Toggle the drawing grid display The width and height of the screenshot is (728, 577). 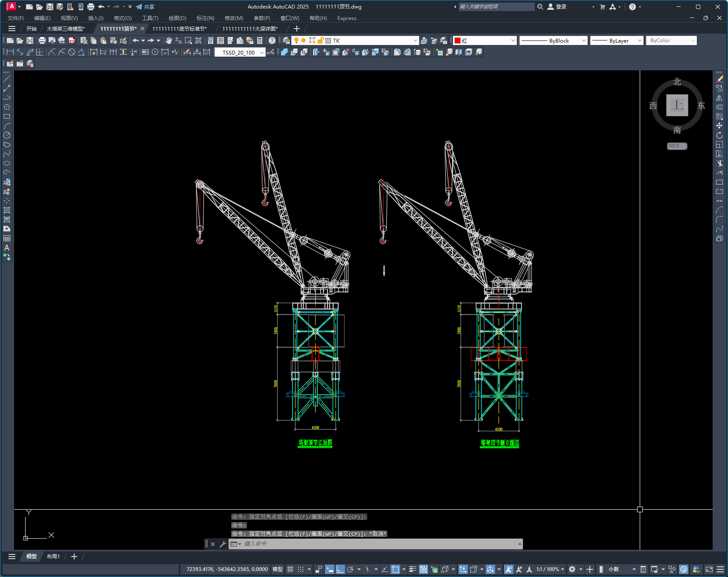(x=290, y=569)
